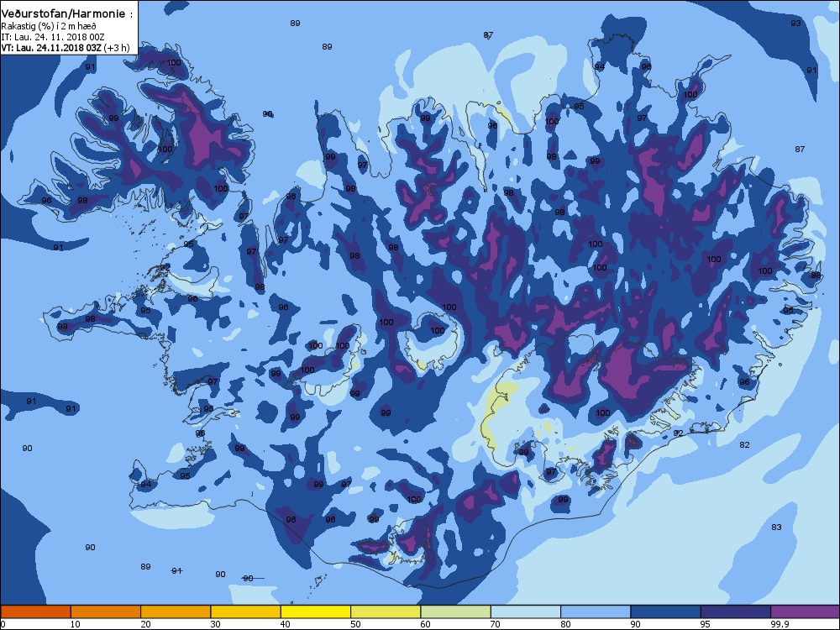Pick the 80–90 medium blue legend swatch

click(x=596, y=612)
